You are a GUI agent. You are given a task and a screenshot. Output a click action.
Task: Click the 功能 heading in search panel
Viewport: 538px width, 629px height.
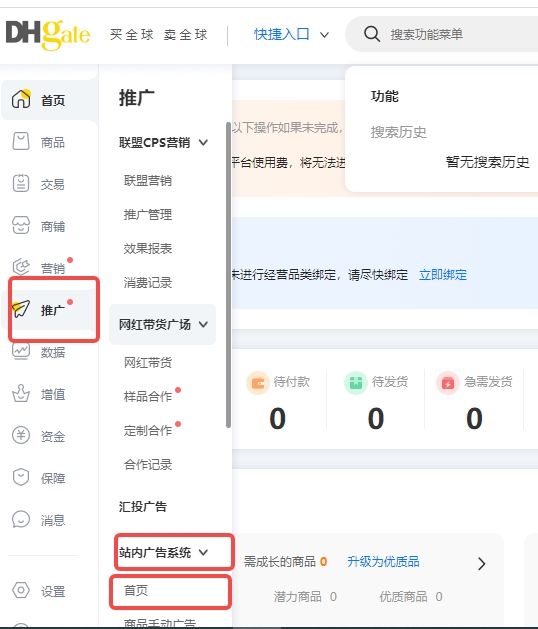(384, 96)
